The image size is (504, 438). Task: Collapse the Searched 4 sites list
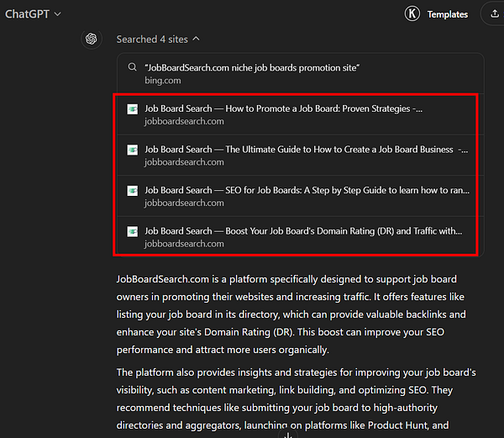[x=151, y=39]
